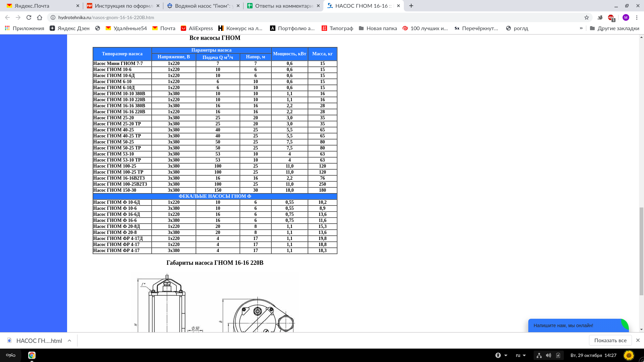Open ru keyboard language dropdown

(521, 355)
